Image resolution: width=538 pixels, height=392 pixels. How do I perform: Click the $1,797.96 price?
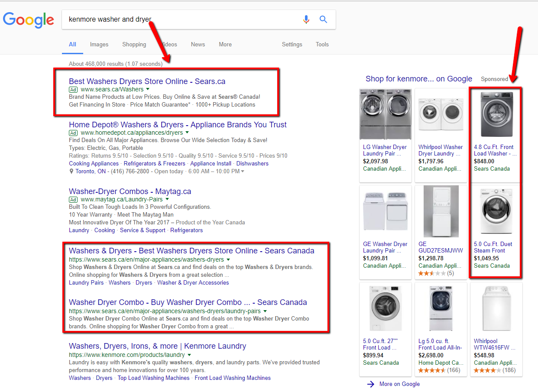point(431,162)
